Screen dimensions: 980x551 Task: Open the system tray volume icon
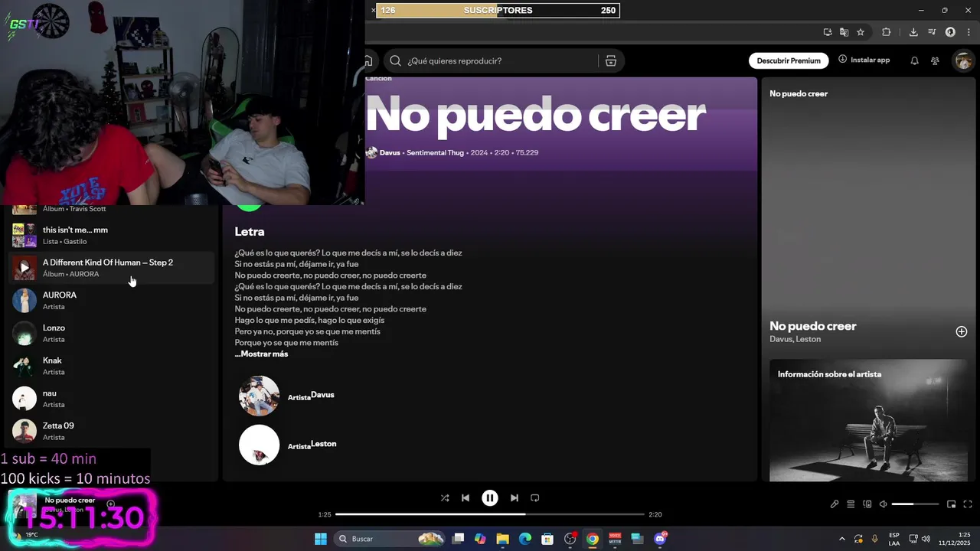coord(926,539)
